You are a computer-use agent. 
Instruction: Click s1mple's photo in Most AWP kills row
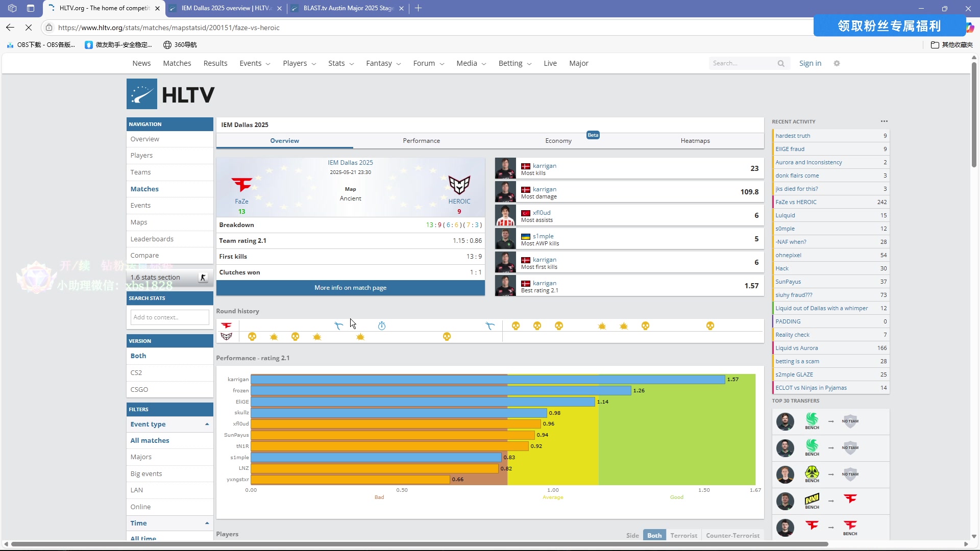(x=505, y=239)
